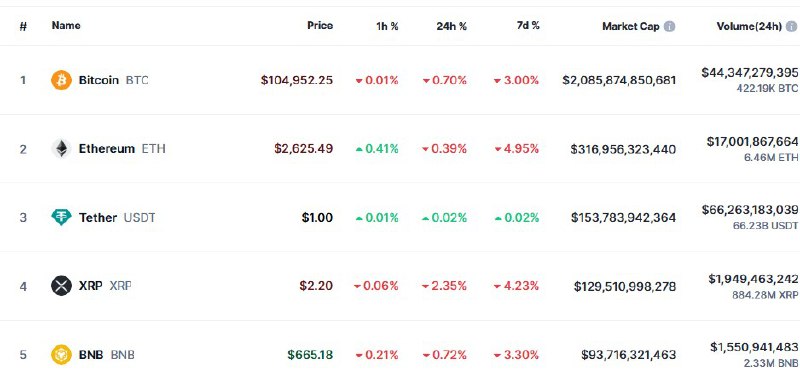Click the Bitcoin orange logo icon
This screenshot has height=388, width=800.
[61, 80]
